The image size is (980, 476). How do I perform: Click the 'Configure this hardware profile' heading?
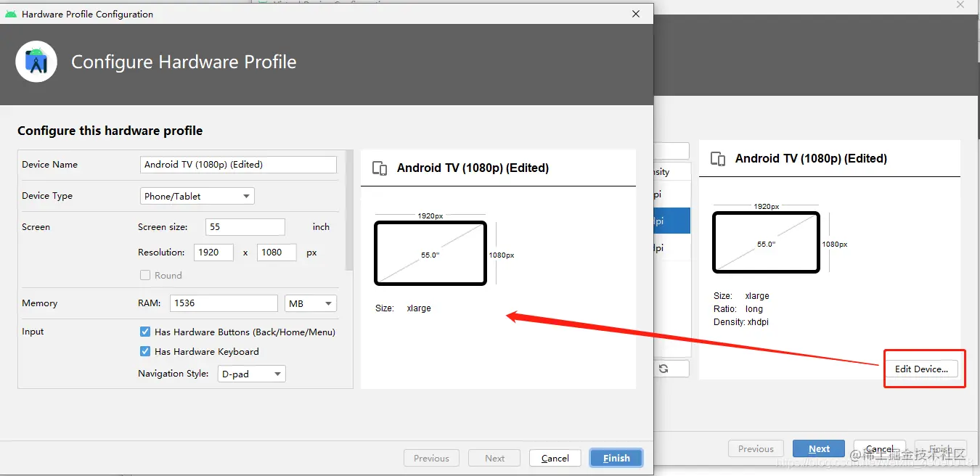pyautogui.click(x=110, y=131)
